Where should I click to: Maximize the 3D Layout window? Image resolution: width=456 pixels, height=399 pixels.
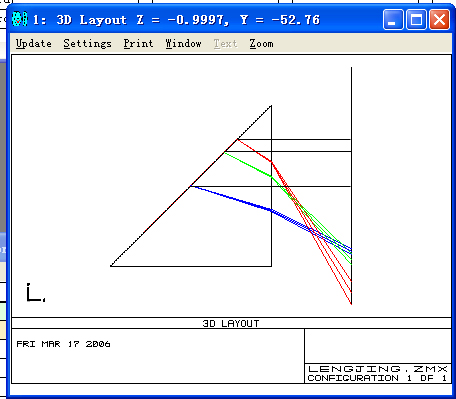pyautogui.click(x=416, y=20)
